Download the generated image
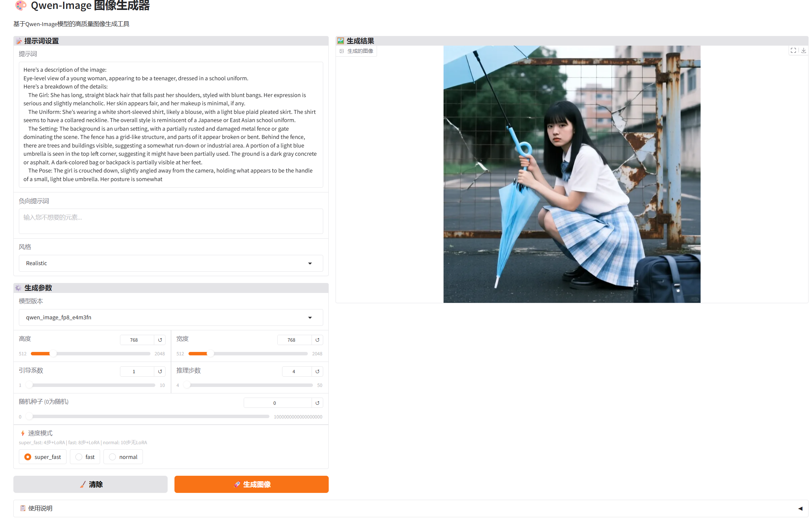The image size is (812, 520). point(803,50)
